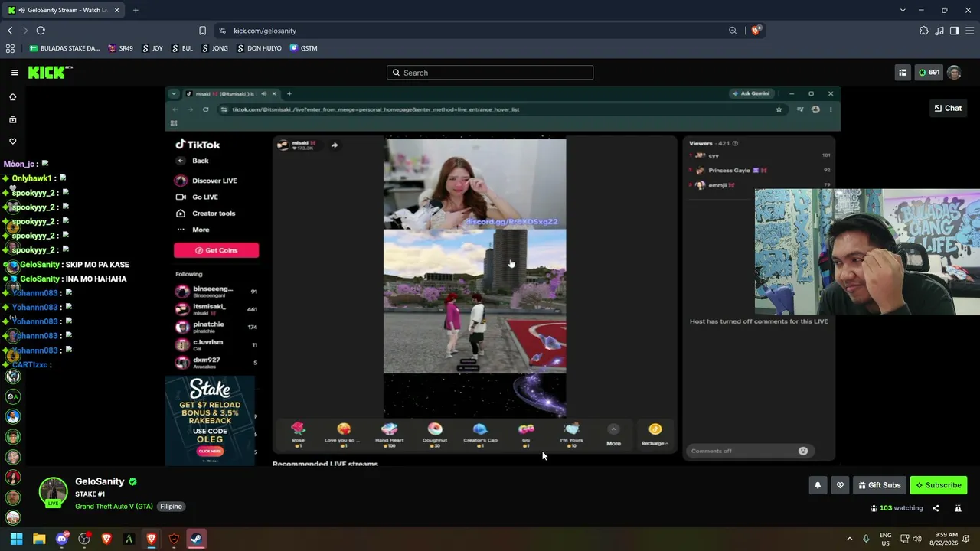Open Steam from the taskbar

(x=197, y=539)
